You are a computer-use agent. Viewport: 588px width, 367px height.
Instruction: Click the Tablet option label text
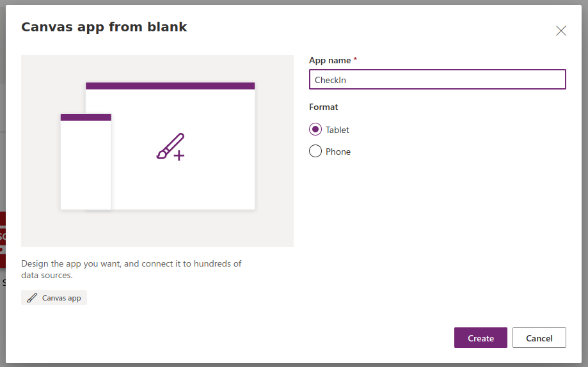(x=337, y=130)
